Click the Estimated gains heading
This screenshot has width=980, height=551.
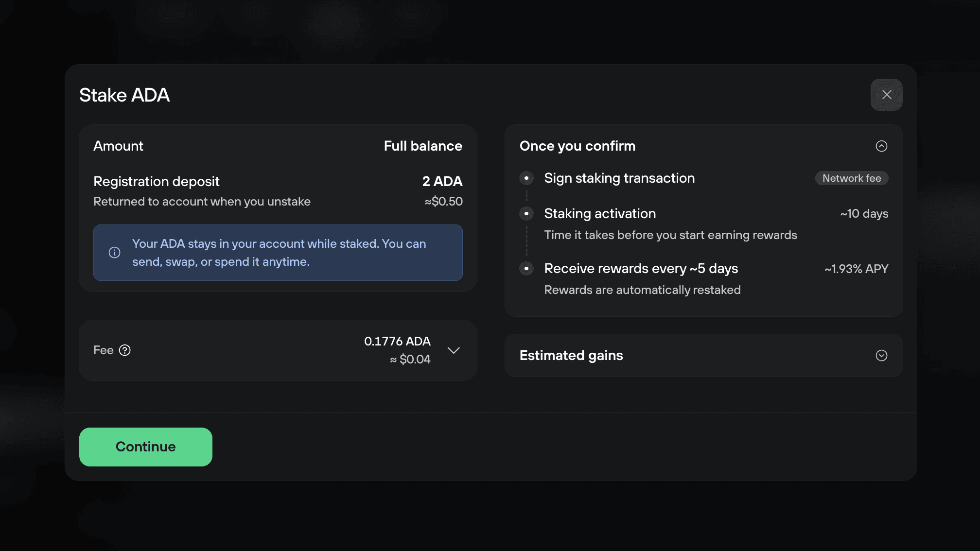(571, 356)
